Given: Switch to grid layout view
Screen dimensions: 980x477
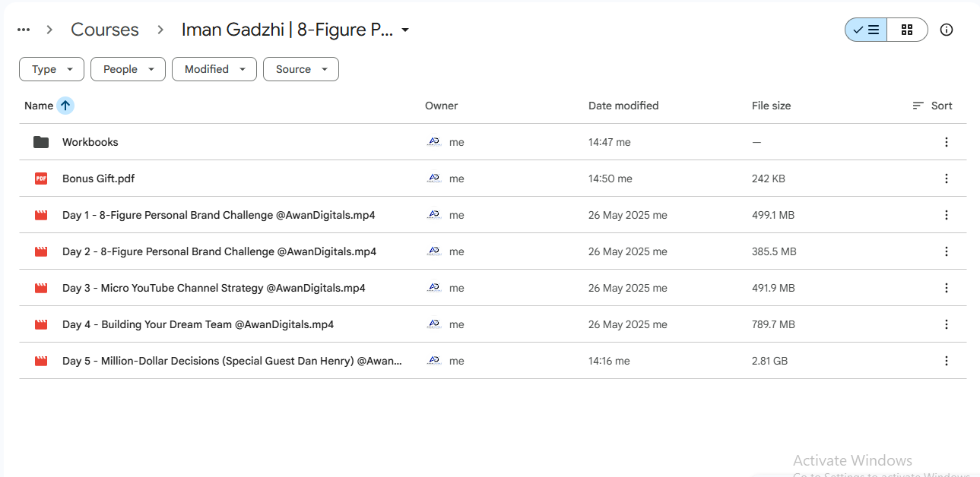Looking at the screenshot, I should pos(907,30).
